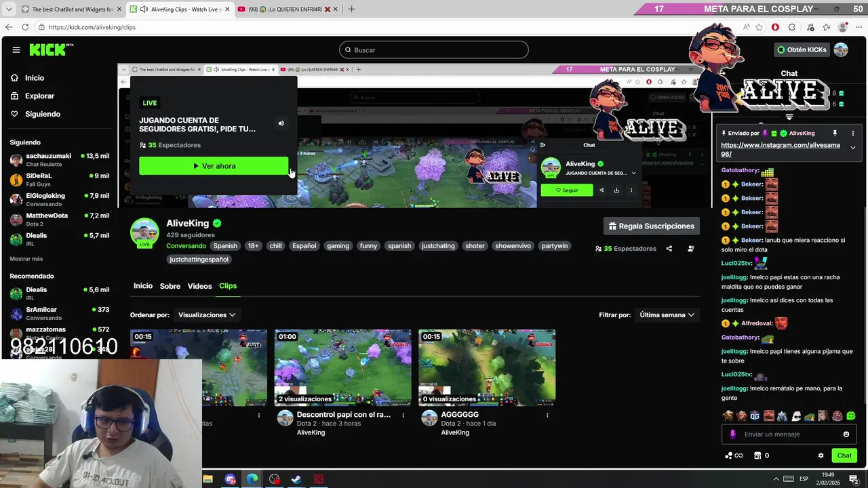Click the gaming tag

click(x=338, y=246)
